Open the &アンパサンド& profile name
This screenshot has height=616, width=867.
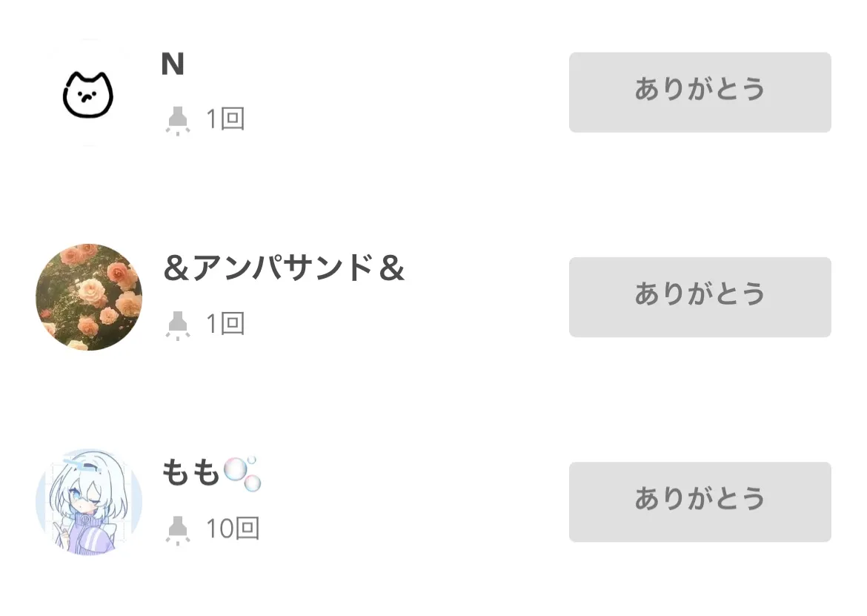(284, 268)
